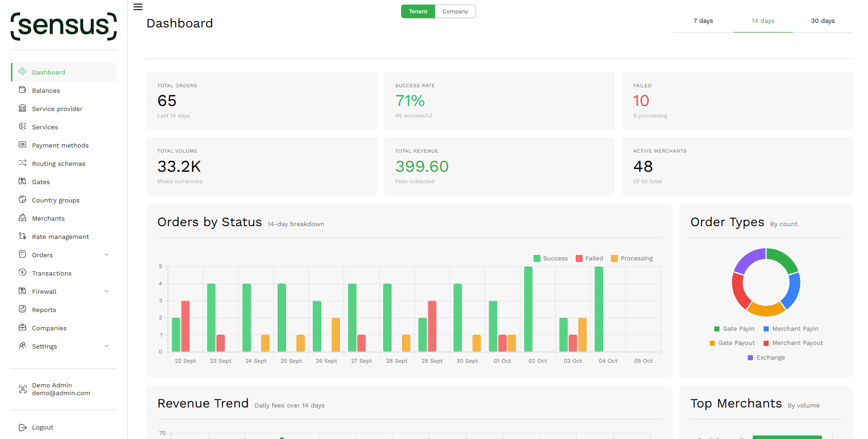Click the 02 Oct success bar
Image resolution: width=868 pixels, height=439 pixels.
point(528,309)
